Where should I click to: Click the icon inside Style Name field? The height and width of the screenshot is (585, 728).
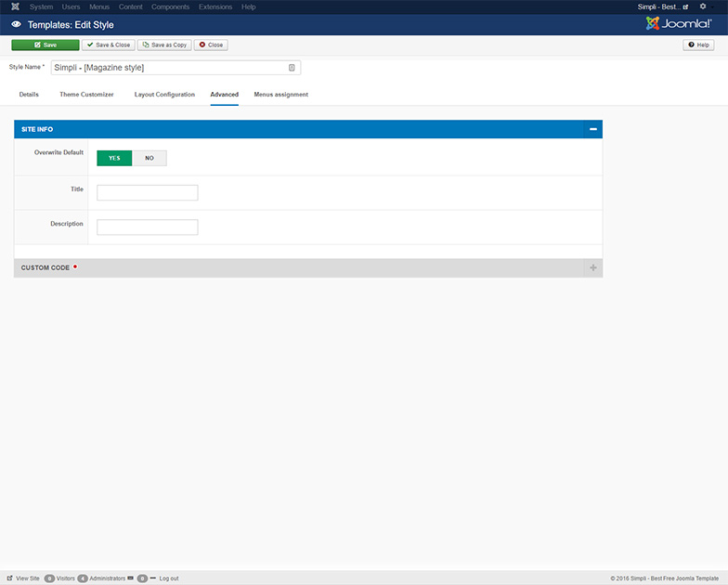[x=292, y=68]
